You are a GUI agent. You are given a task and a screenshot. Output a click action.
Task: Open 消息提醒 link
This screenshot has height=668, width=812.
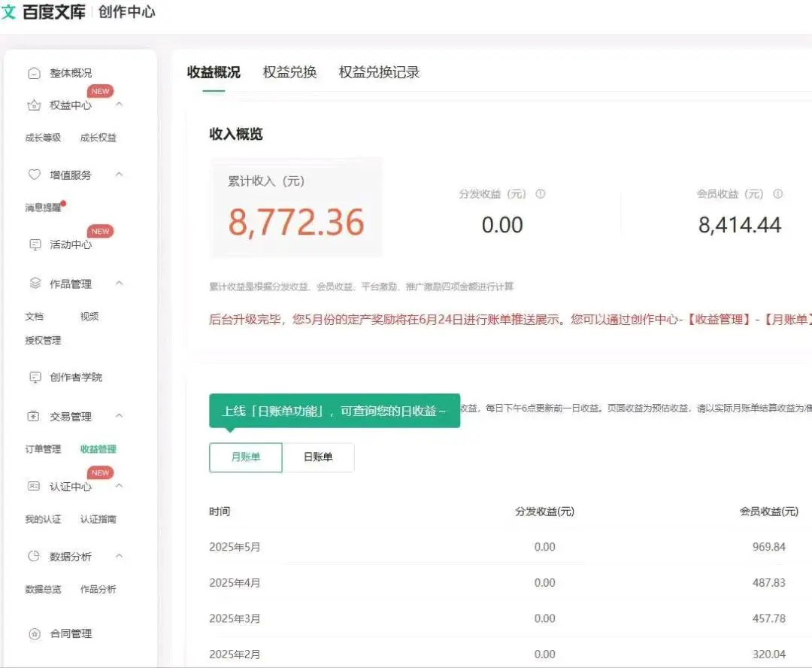(x=43, y=208)
